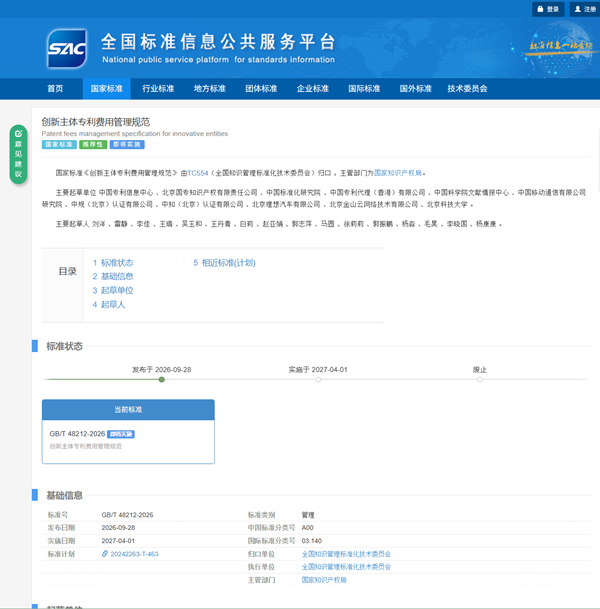Open the 标准计划 number 20242263-T-463
The height and width of the screenshot is (609, 600).
(x=134, y=554)
